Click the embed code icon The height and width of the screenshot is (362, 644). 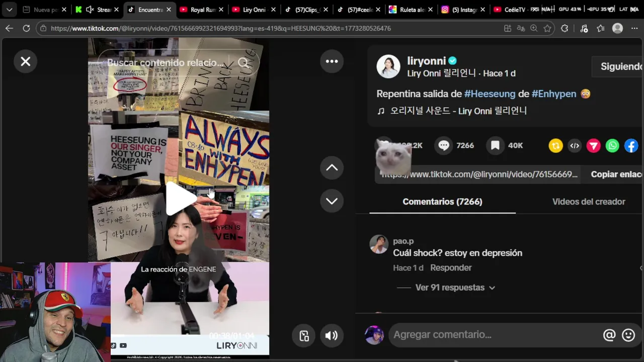(575, 146)
